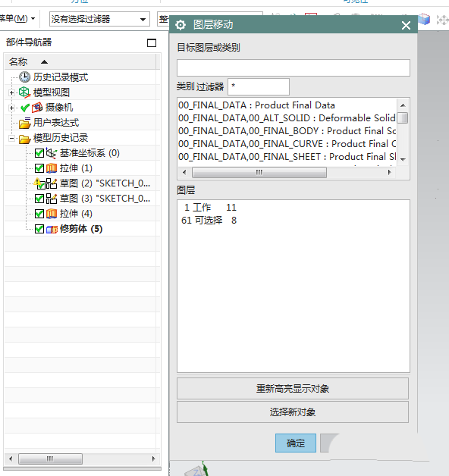The image size is (449, 476).
Task: Expand the 摄像机 tree node
Action: pos(11,108)
